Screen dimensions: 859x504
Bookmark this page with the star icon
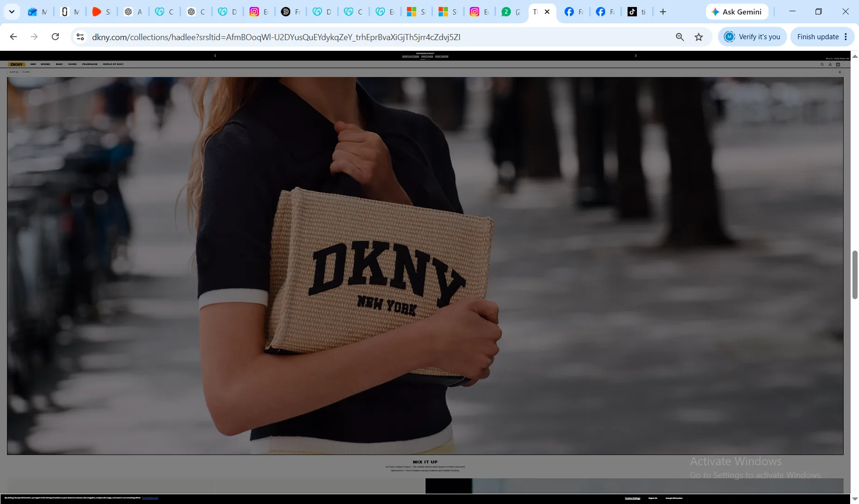pyautogui.click(x=698, y=37)
